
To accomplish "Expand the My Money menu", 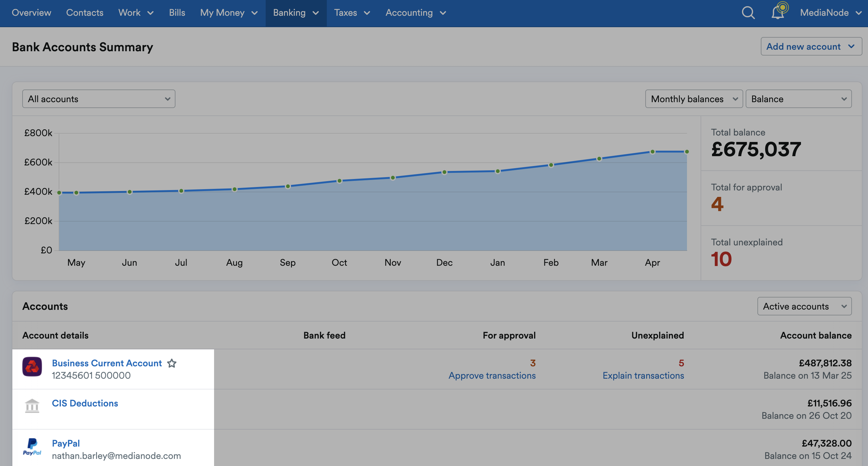I will click(229, 13).
